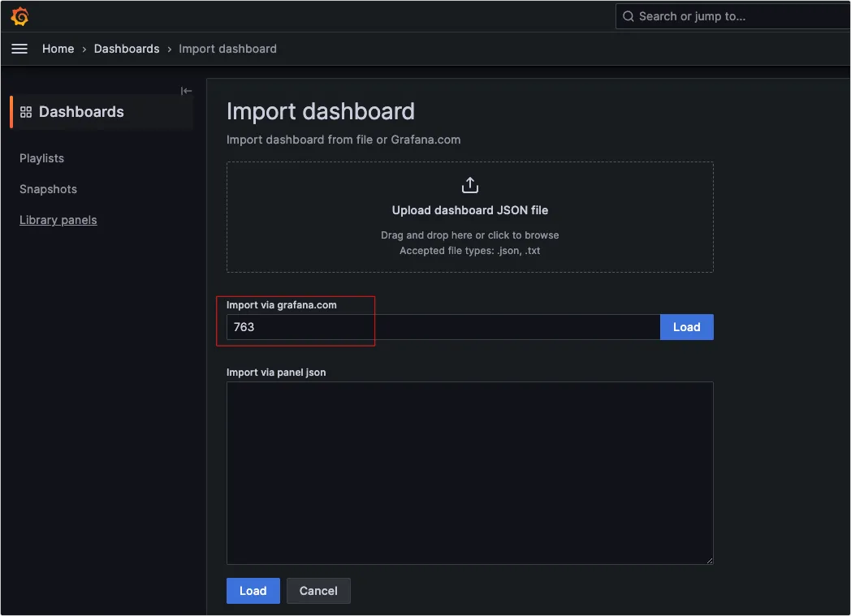Select the Dashboards heading in the sidebar
The width and height of the screenshot is (851, 616).
point(81,112)
